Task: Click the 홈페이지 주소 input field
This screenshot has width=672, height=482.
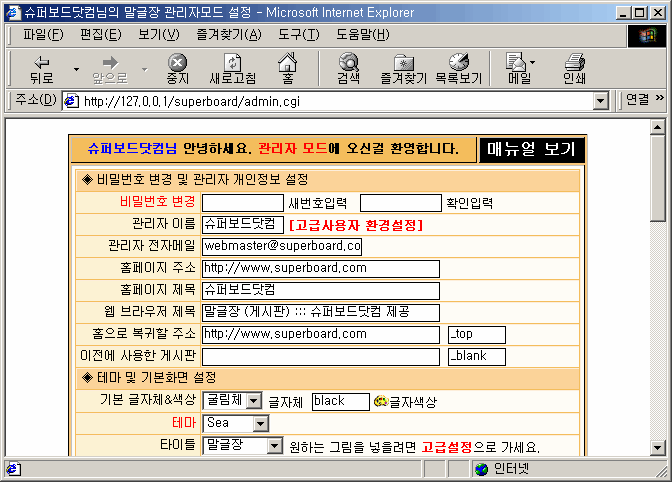Action: (321, 269)
